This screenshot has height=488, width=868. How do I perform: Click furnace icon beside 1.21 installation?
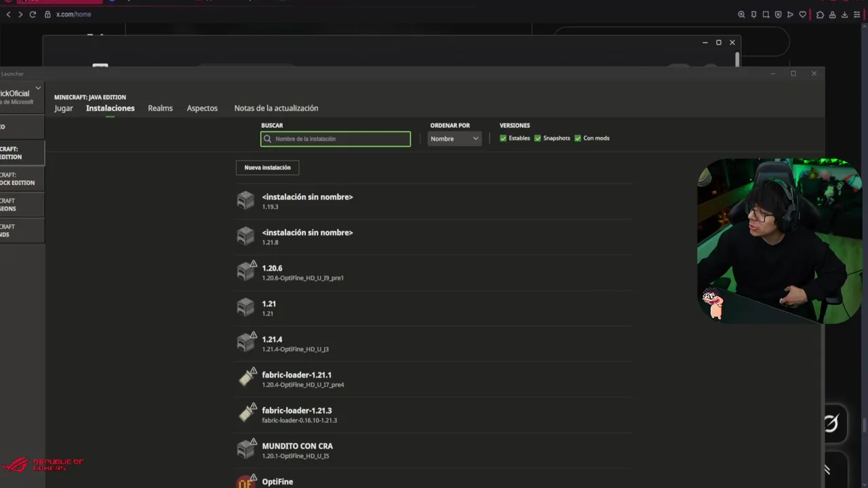pos(245,307)
